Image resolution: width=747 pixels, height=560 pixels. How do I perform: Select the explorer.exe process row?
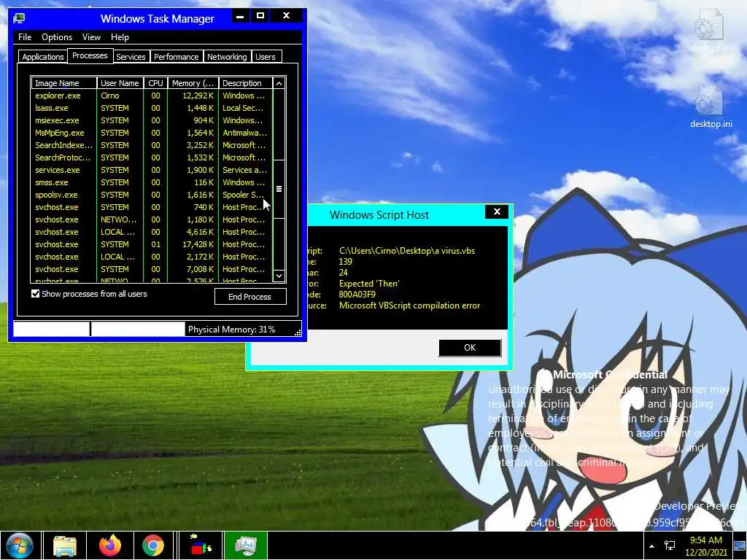click(x=152, y=96)
